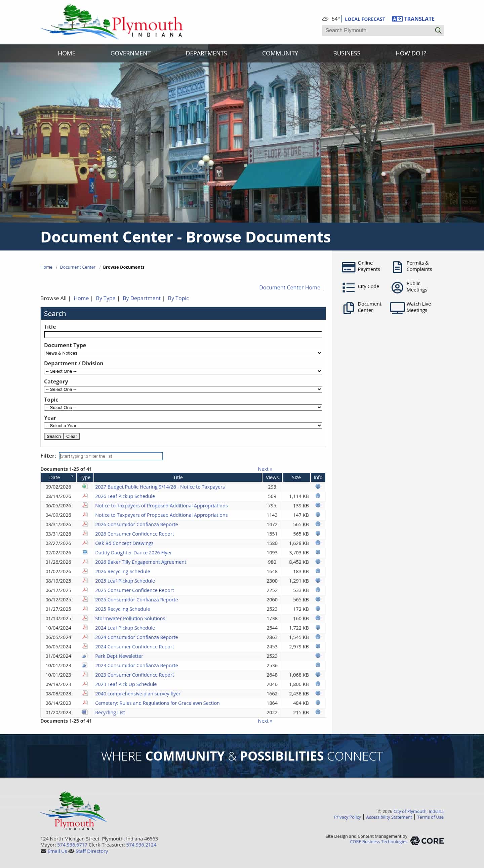Open the COMMUNITY nav menu
Screen dimensions: 484x868
point(280,53)
